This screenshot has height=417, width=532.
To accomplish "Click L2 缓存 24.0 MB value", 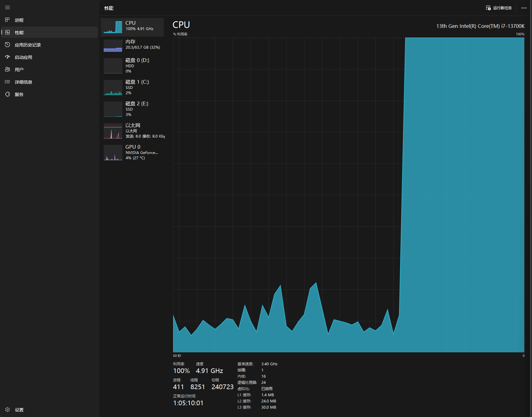I will [269, 401].
